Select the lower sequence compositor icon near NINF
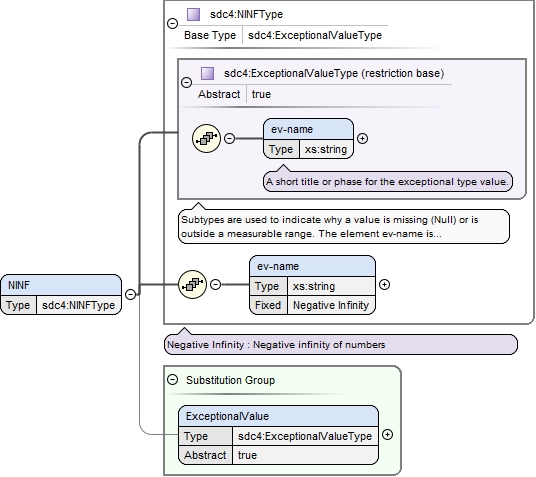536x477 pixels. click(x=192, y=284)
